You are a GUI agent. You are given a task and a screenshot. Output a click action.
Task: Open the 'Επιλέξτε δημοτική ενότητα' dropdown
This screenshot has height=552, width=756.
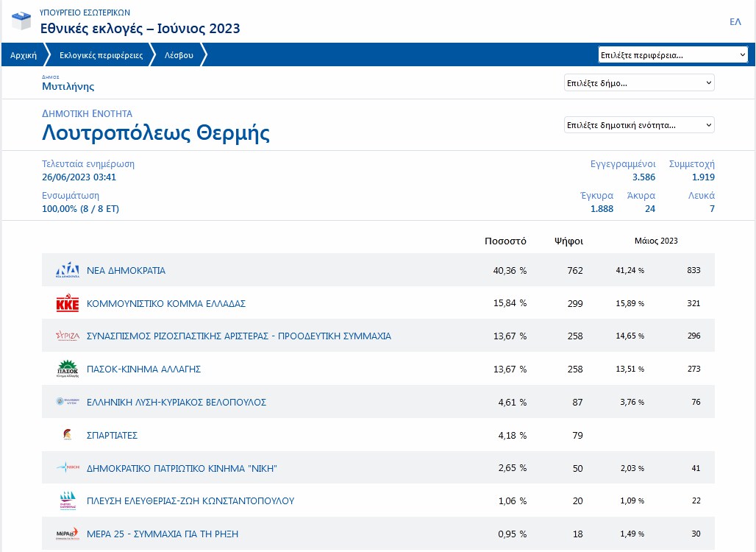pos(639,125)
